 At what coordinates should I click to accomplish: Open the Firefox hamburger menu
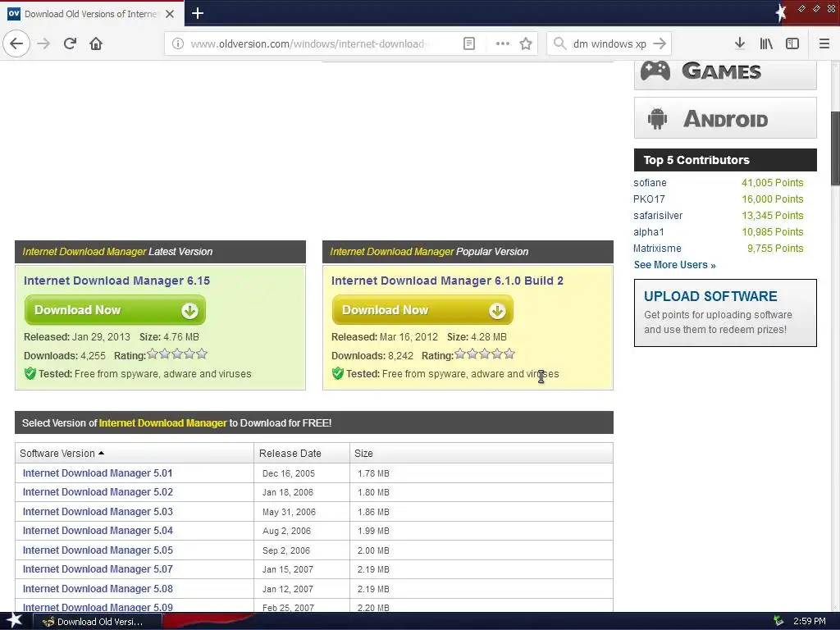coord(824,43)
